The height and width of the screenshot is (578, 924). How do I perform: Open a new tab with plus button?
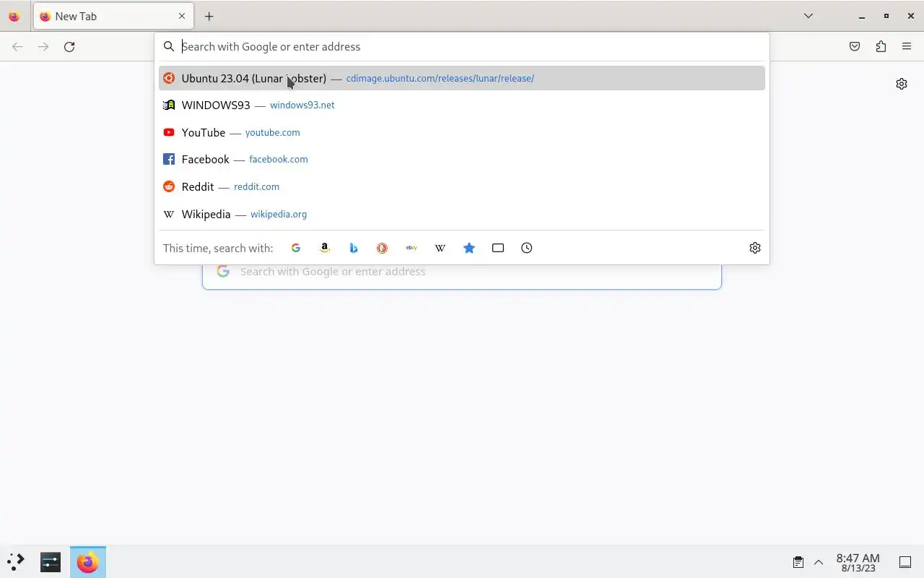click(209, 16)
